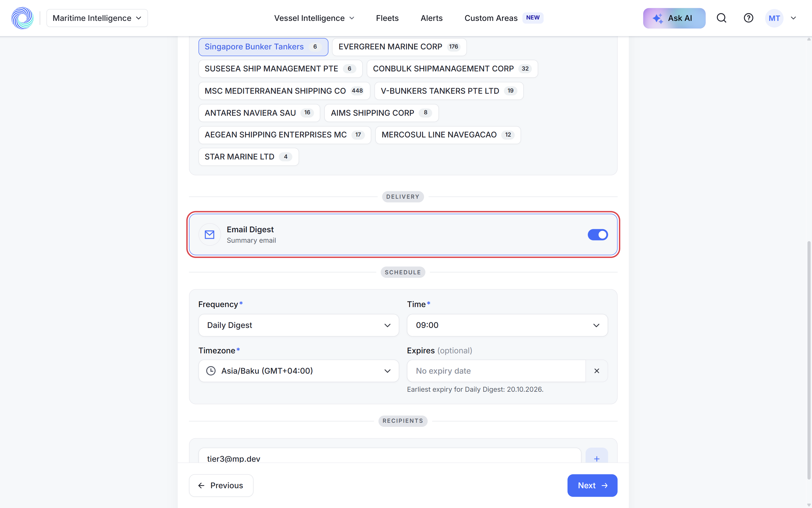
Task: Select the MSC MEDITERRANEAN SHIPPING CO chip
Action: point(284,91)
